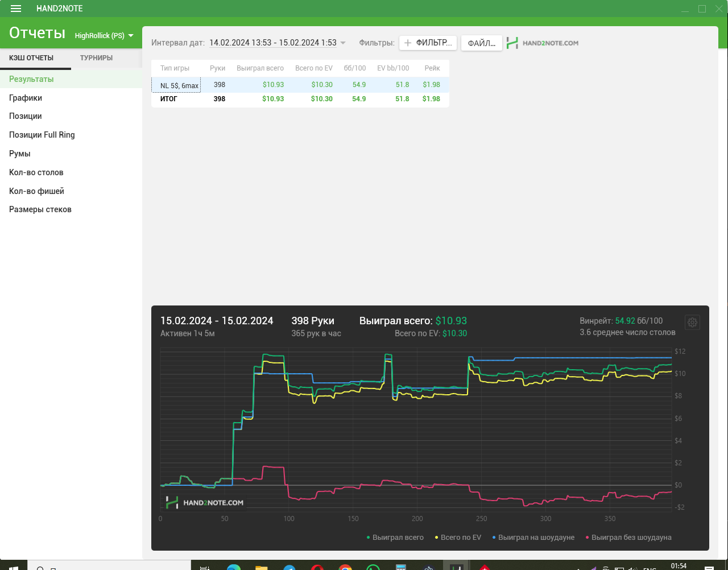728x570 pixels.
Task: Click the 398 Руки chart heading
Action: click(x=313, y=321)
